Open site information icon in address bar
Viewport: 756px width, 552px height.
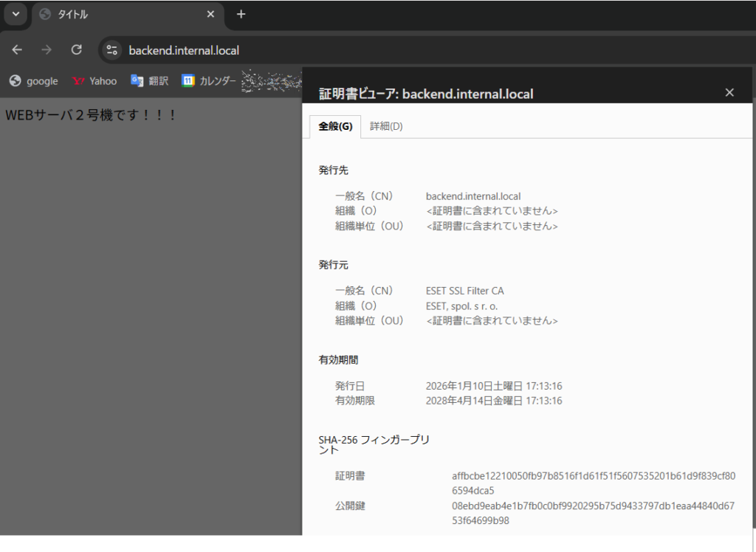coord(112,50)
